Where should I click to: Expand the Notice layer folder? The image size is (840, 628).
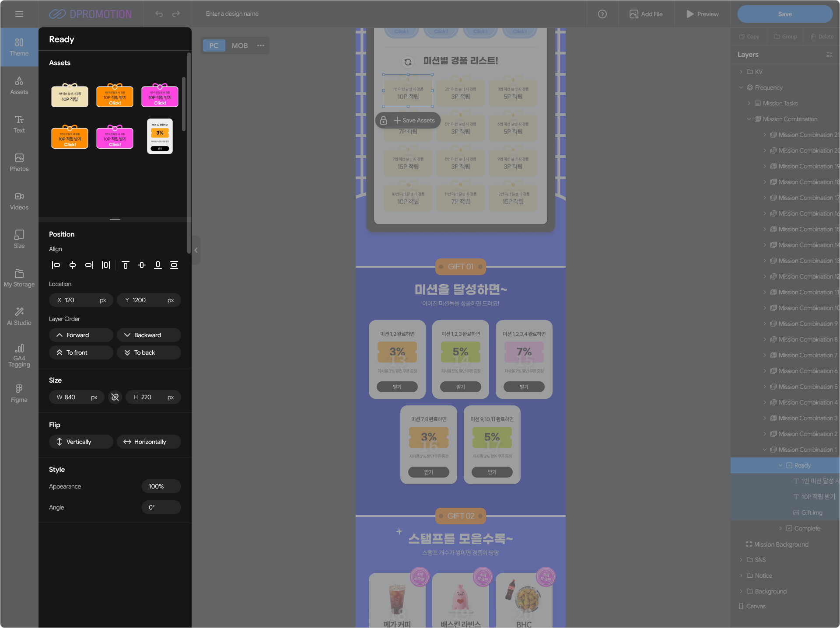(x=741, y=576)
